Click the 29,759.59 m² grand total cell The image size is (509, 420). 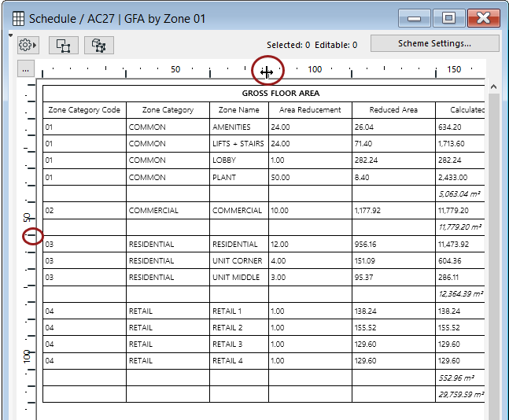pyautogui.click(x=460, y=394)
